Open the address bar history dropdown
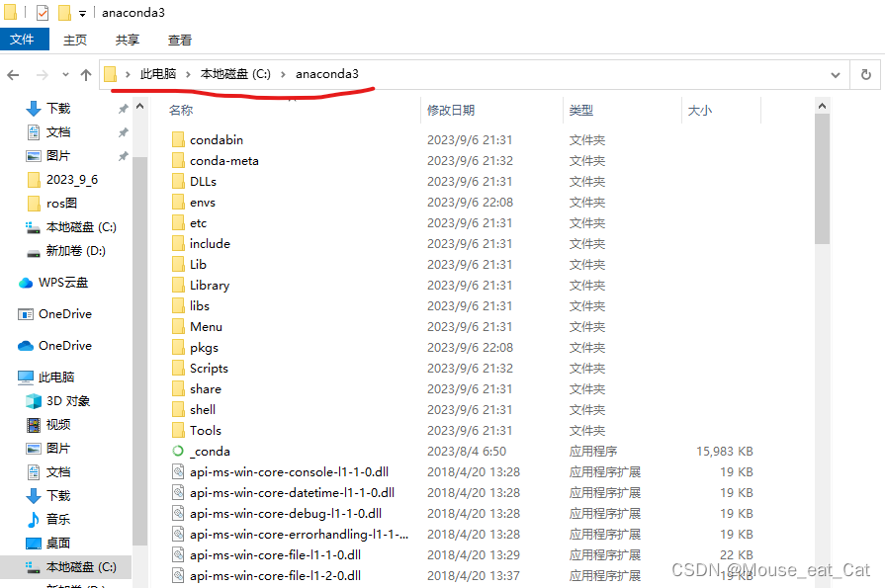This screenshot has height=588, width=885. click(836, 74)
